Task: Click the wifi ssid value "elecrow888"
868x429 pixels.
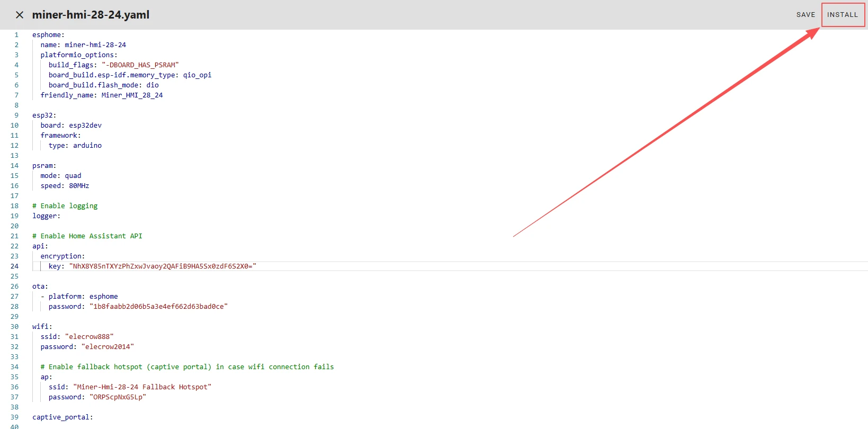Action: 90,337
